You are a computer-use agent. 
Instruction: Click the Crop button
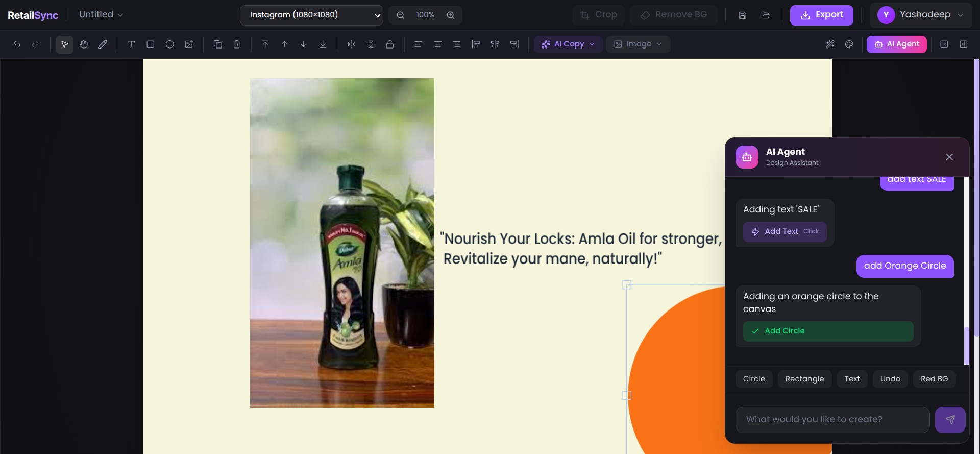(599, 15)
